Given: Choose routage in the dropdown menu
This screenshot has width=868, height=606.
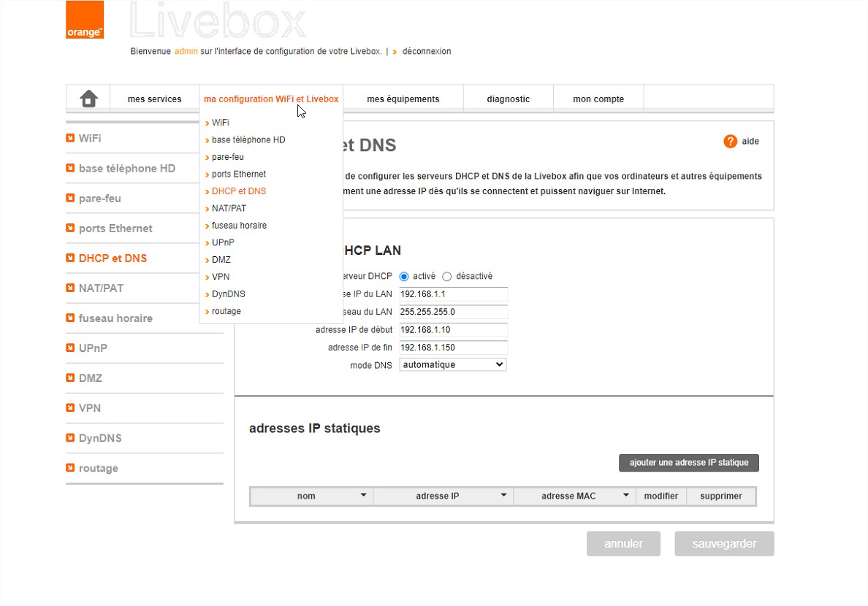Looking at the screenshot, I should coord(226,311).
